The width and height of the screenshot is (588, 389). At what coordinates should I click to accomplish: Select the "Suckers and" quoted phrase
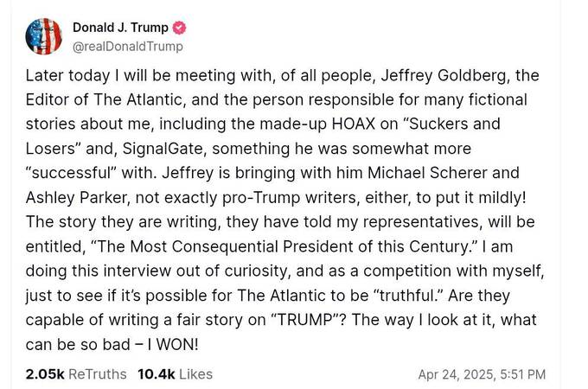451,124
